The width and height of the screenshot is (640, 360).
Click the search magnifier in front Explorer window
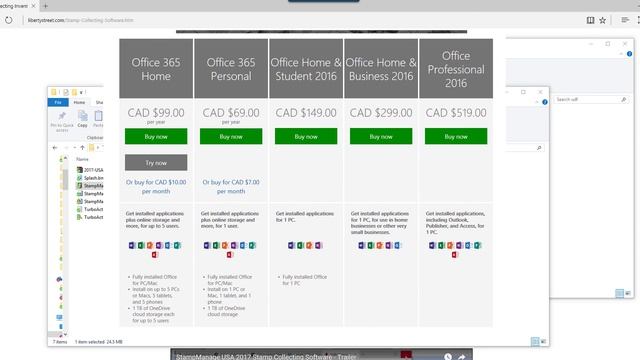pyautogui.click(x=539, y=148)
